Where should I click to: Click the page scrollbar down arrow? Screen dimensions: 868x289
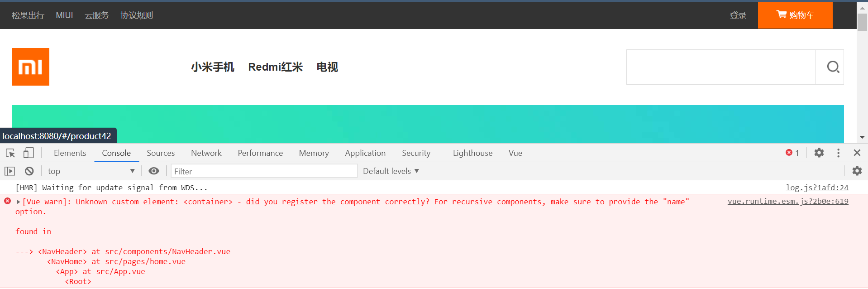(x=862, y=137)
